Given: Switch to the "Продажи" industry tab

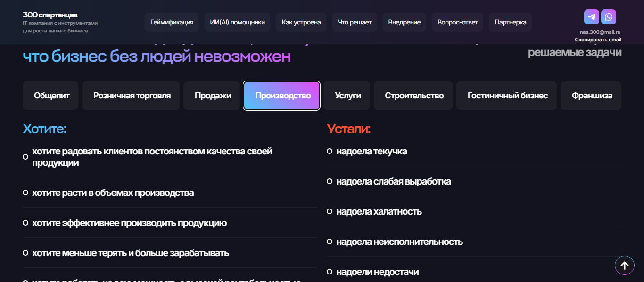Looking at the screenshot, I should [213, 96].
